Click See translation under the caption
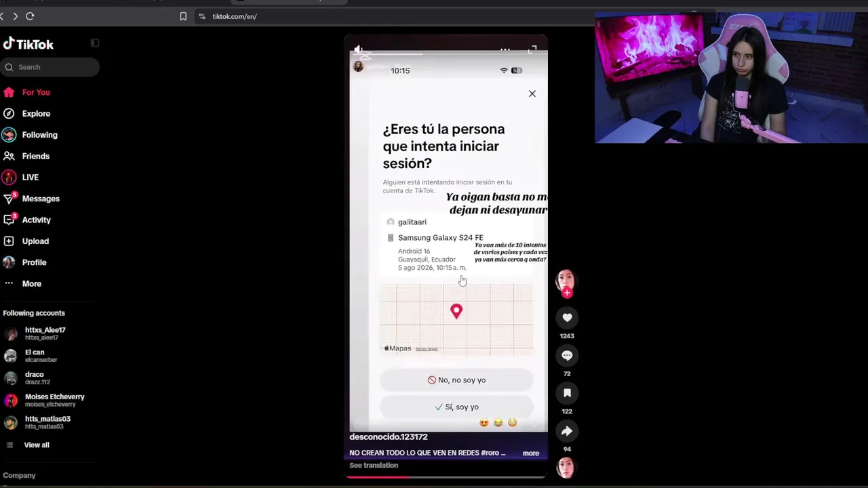The image size is (868, 488). (x=374, y=466)
